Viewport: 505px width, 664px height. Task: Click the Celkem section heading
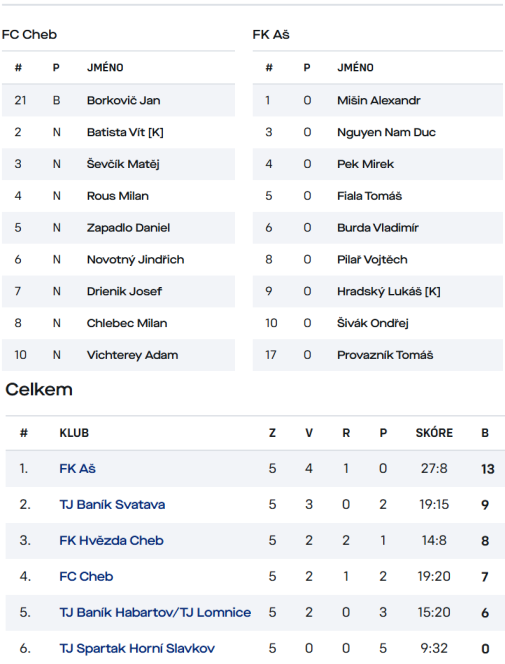tap(39, 389)
